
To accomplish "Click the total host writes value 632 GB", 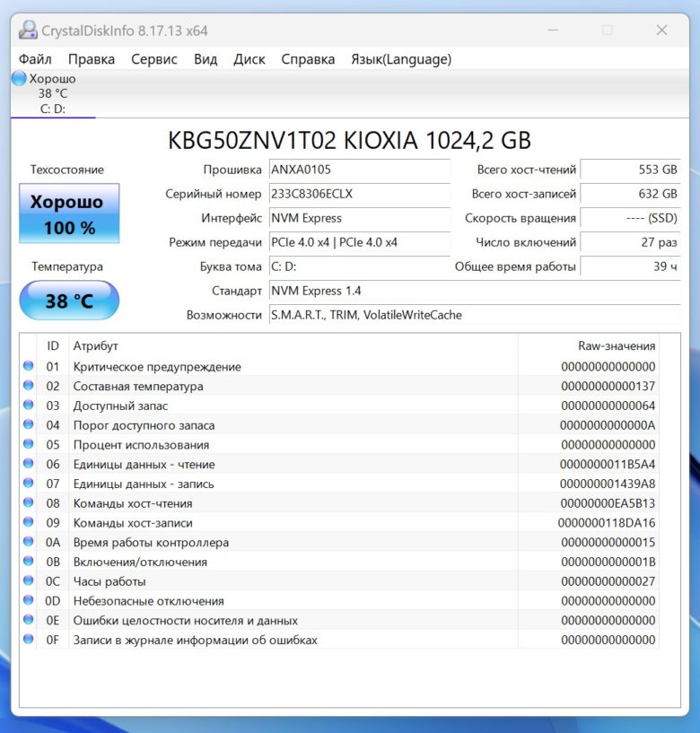I will point(630,194).
